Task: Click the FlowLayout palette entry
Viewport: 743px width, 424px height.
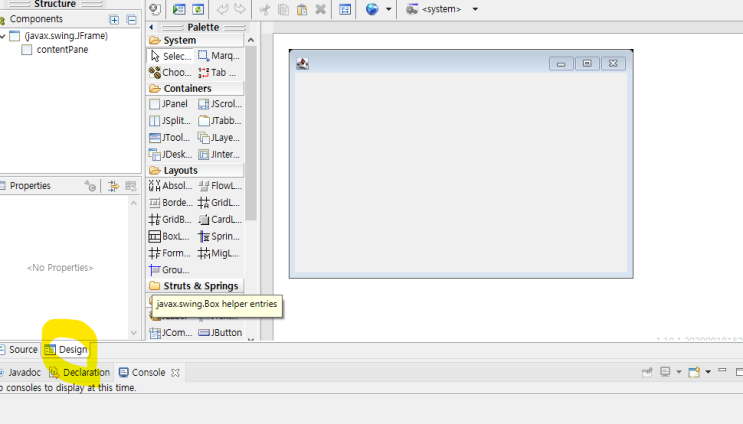Action: (220, 186)
